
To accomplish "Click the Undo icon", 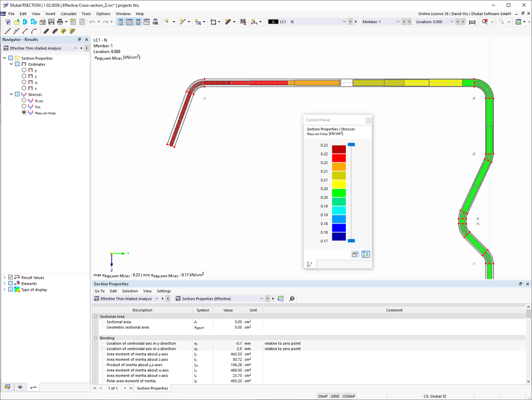I will coord(93,21).
